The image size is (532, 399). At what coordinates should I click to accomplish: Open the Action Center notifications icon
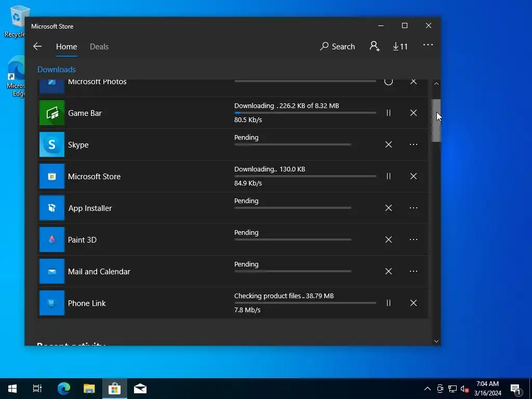[515, 389]
